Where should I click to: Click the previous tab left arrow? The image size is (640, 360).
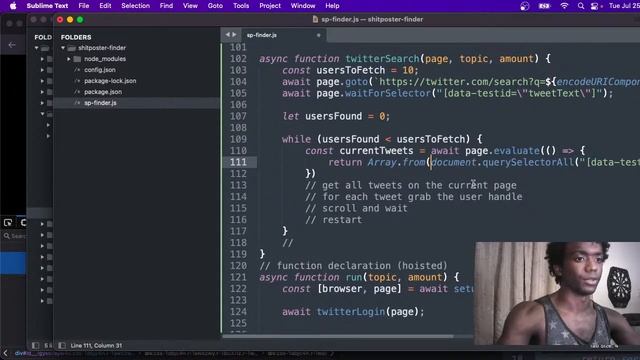pyautogui.click(x=228, y=35)
